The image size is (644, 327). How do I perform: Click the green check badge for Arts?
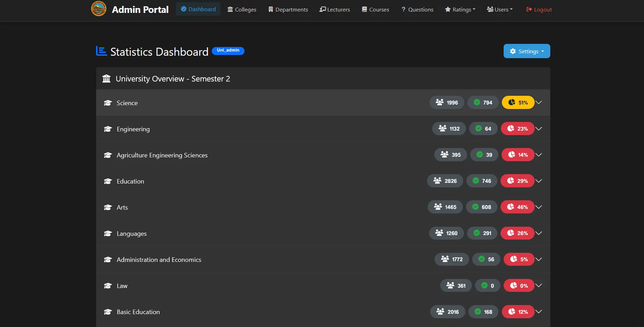pos(476,207)
